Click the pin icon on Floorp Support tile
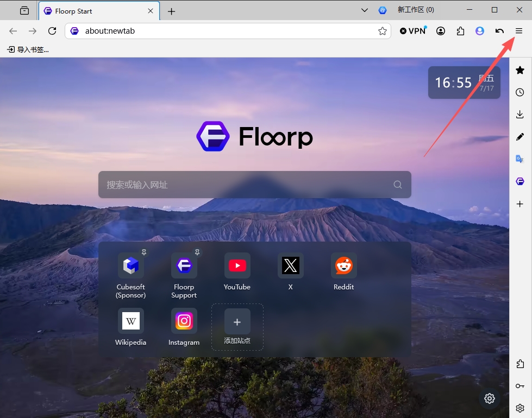The image size is (532, 418). coord(197,252)
